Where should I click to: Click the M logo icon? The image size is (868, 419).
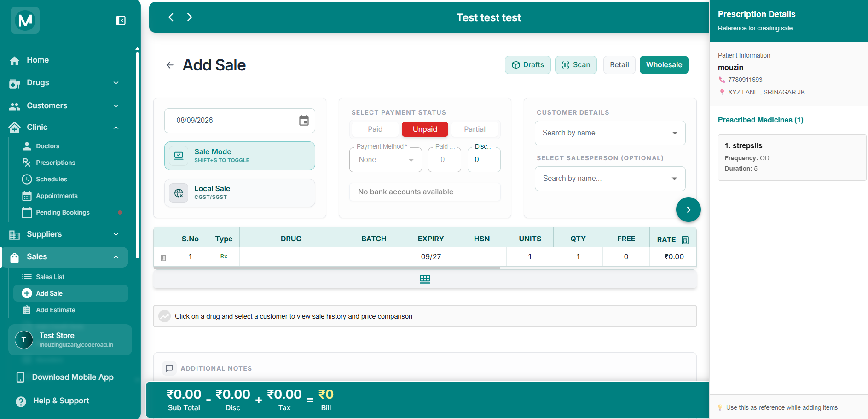click(25, 20)
